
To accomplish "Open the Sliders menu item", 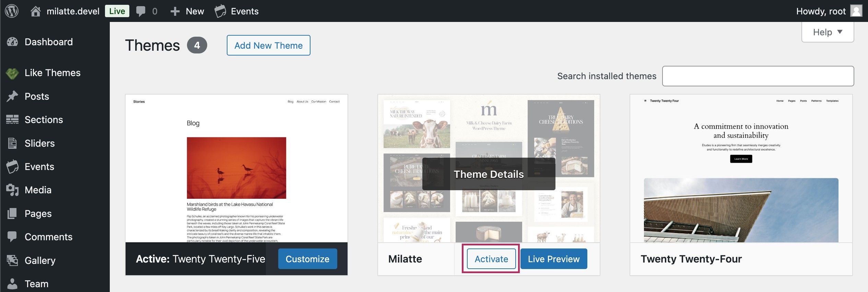I will 55,143.
